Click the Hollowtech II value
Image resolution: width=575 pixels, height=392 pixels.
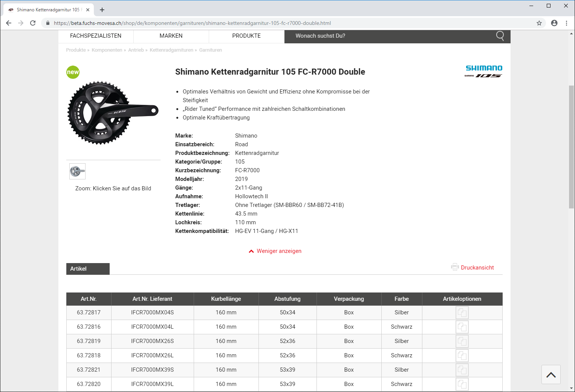[x=251, y=196]
